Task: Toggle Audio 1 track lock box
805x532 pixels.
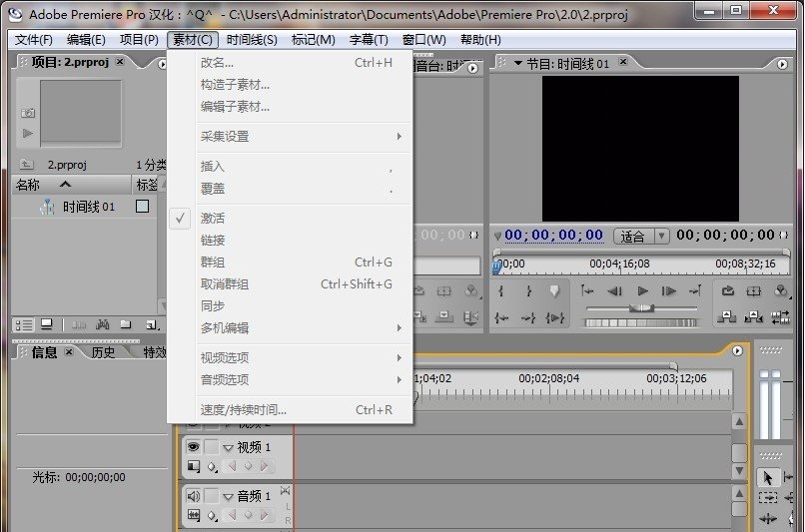Action: (x=211, y=496)
